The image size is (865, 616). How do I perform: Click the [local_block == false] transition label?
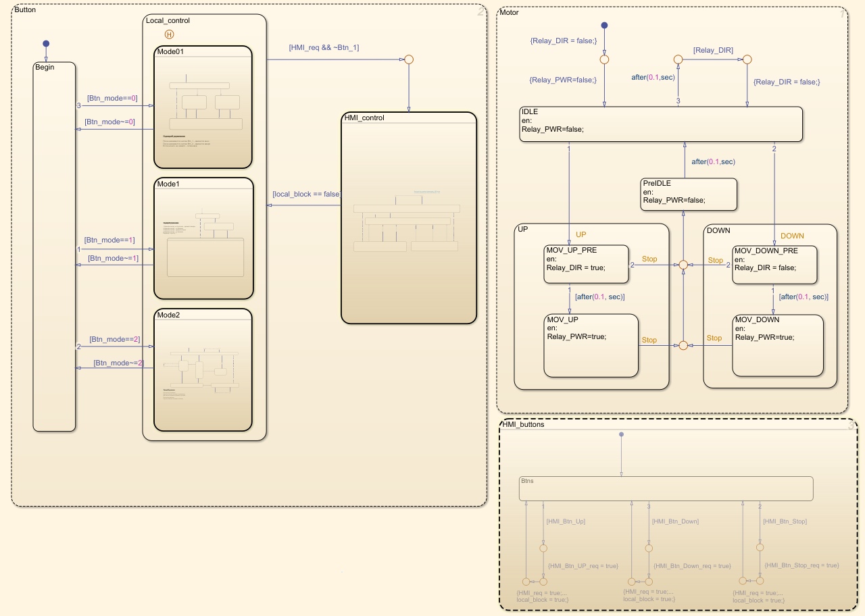[306, 194]
